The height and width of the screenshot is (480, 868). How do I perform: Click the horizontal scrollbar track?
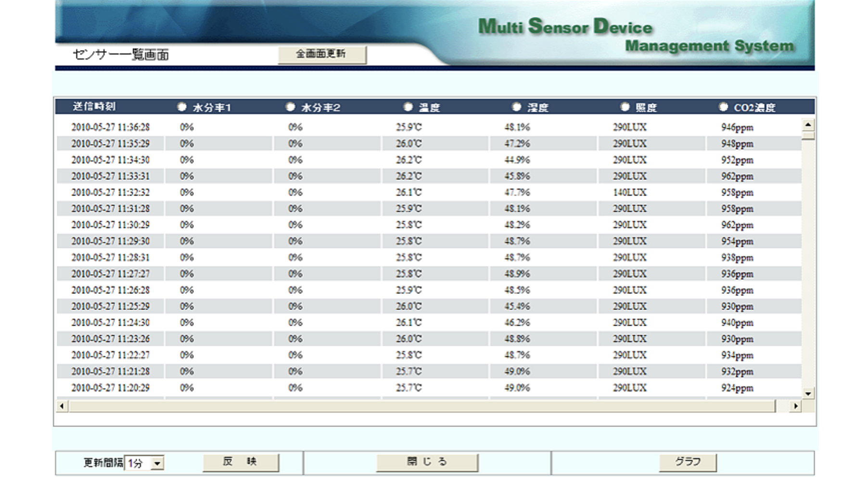[x=423, y=406]
